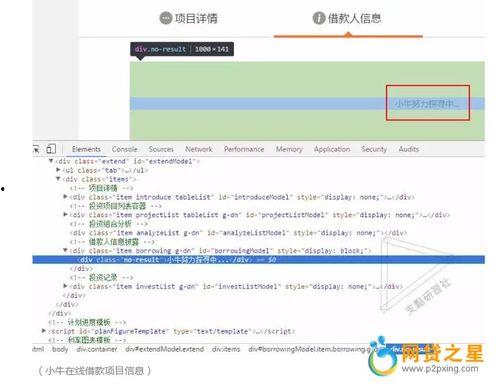
Task: Expand the projectListModel div node
Action: pos(66,214)
